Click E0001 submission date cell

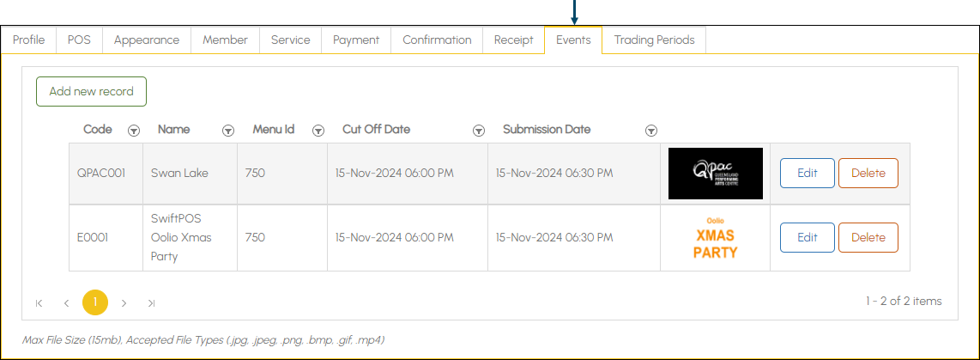tap(574, 238)
